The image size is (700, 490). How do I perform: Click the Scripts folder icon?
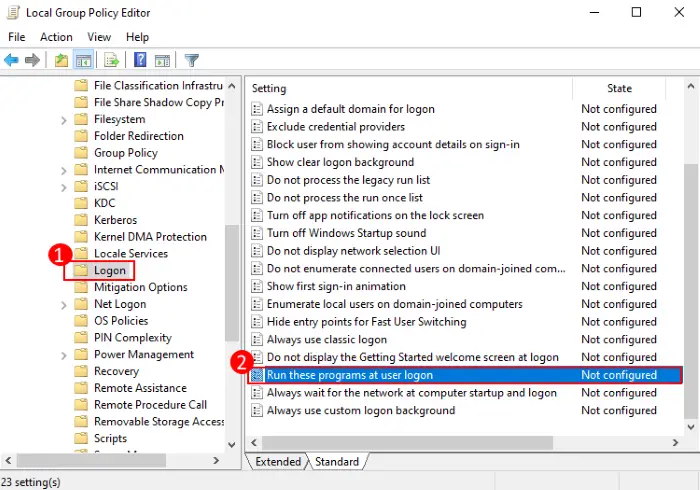point(81,438)
